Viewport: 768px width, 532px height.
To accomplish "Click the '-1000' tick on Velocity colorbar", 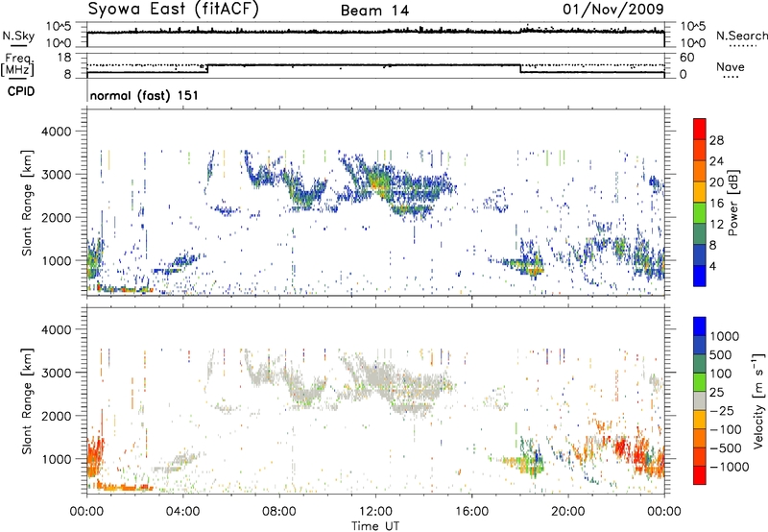I will [x=729, y=467].
